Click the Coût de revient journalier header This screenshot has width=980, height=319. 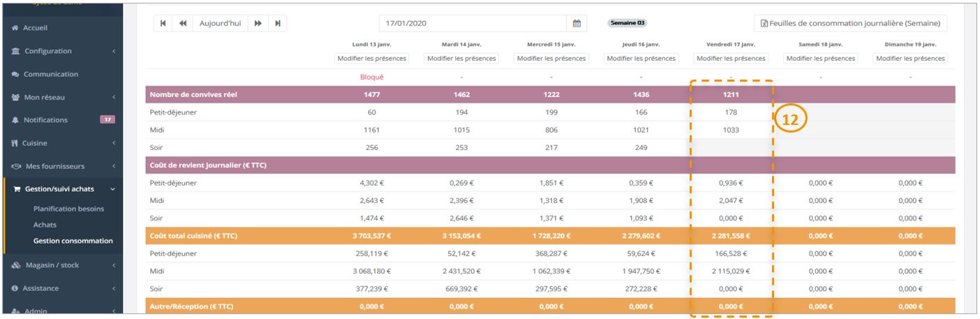click(x=208, y=165)
